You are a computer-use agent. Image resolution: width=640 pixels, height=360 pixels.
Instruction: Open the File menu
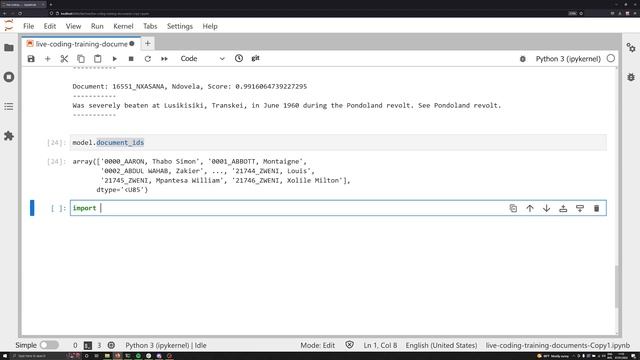click(x=29, y=26)
